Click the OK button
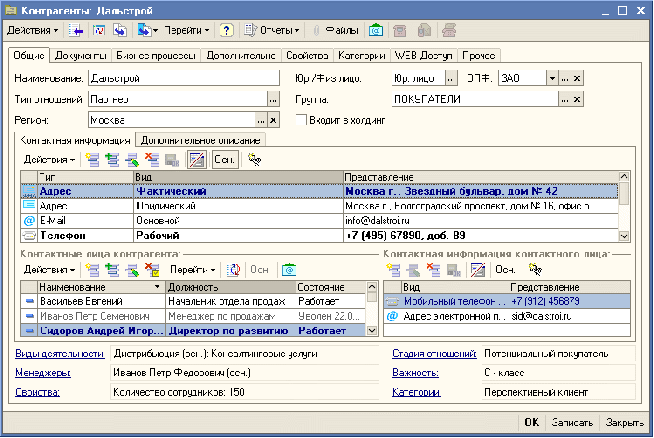This screenshot has width=654, height=438. (531, 423)
